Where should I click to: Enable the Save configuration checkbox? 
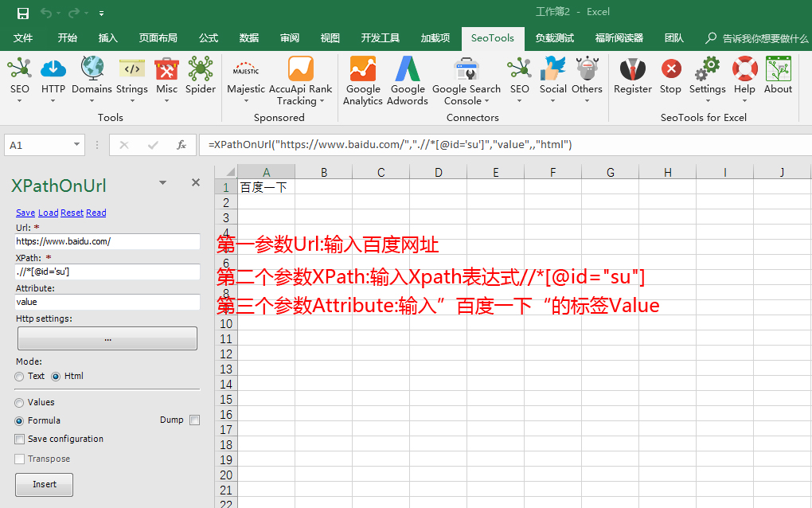click(19, 439)
